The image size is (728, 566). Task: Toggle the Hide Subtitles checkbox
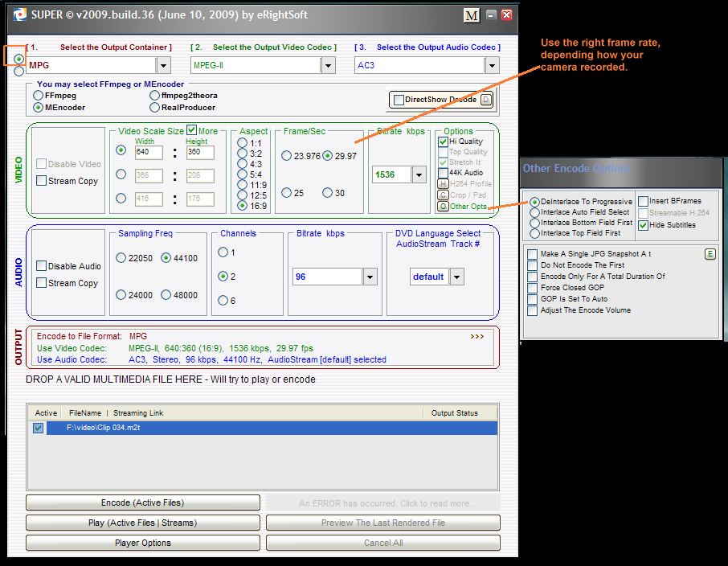(x=643, y=225)
